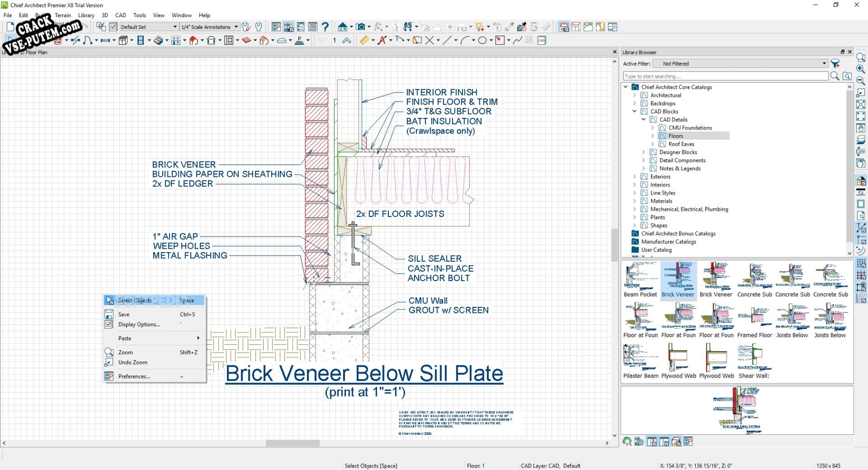Viewport: 868px width, 470px height.
Task: Open the Active Filter Not Filtered dropdown
Action: point(740,63)
